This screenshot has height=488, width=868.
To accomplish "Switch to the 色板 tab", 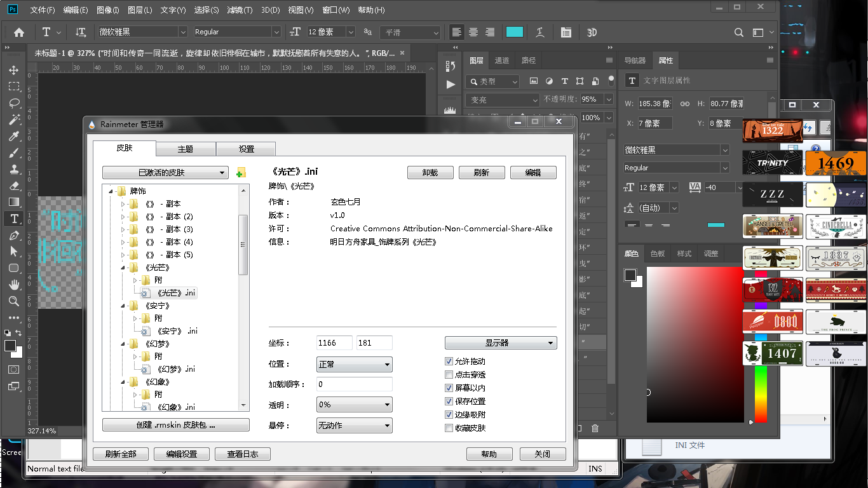I will pos(658,254).
